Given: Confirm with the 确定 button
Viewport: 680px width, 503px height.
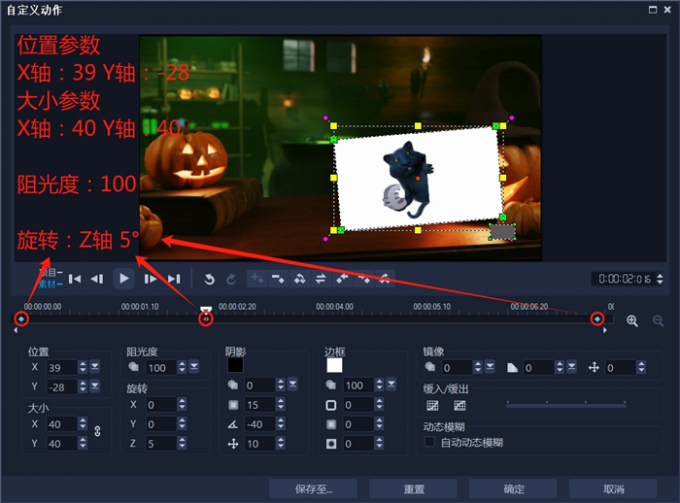Looking at the screenshot, I should (x=514, y=489).
